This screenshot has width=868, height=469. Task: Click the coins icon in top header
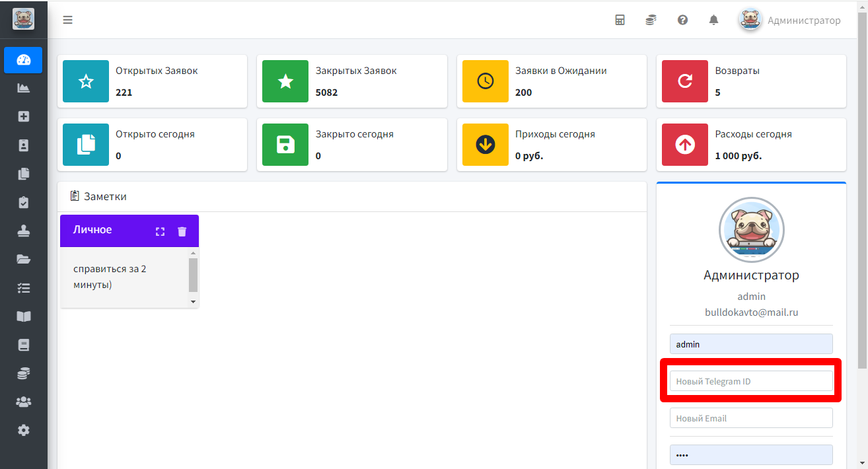pos(651,20)
